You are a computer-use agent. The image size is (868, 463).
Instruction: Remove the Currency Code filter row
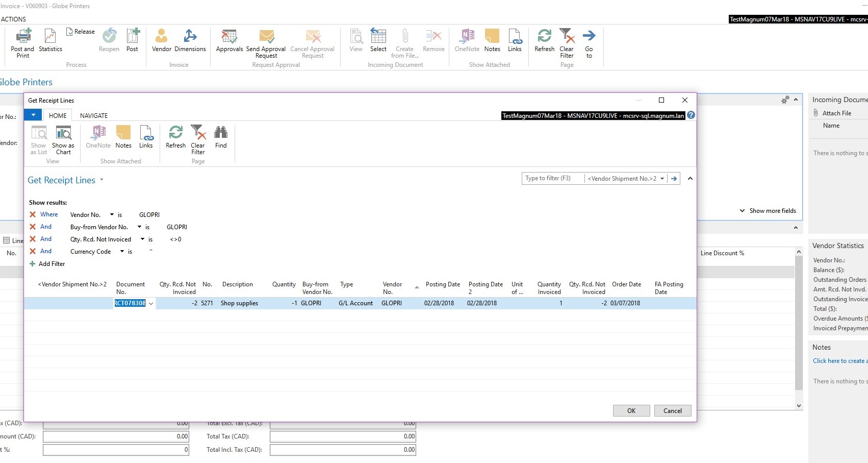33,251
